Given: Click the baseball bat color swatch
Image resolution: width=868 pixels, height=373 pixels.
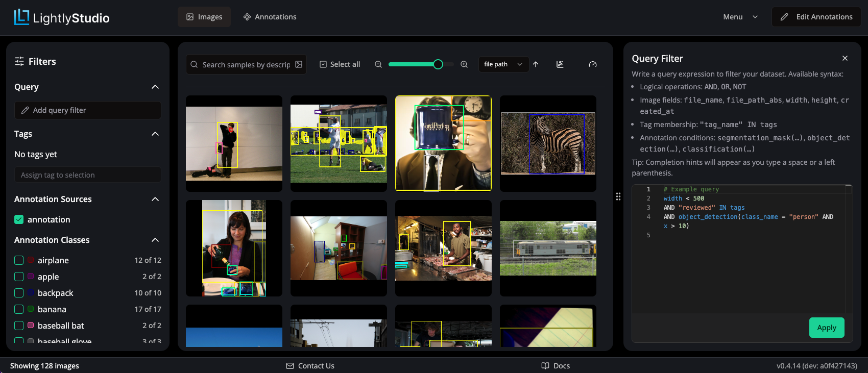Looking at the screenshot, I should pyautogui.click(x=31, y=326).
